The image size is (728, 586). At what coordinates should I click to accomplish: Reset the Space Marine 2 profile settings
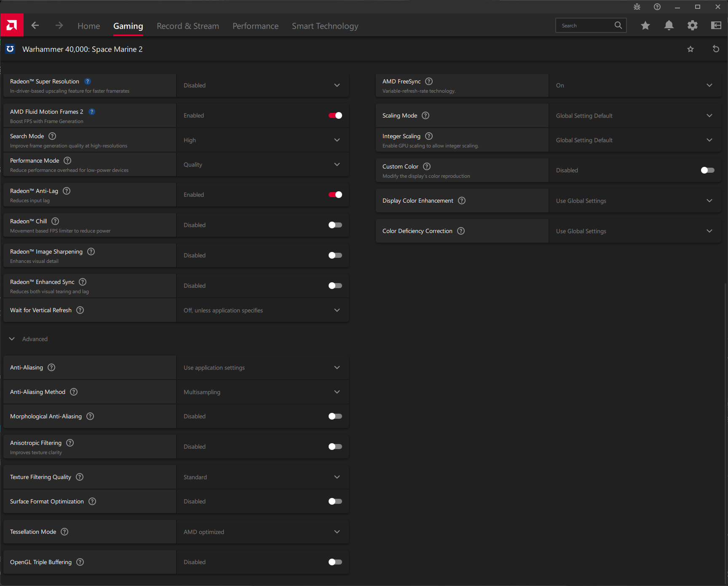(x=716, y=49)
